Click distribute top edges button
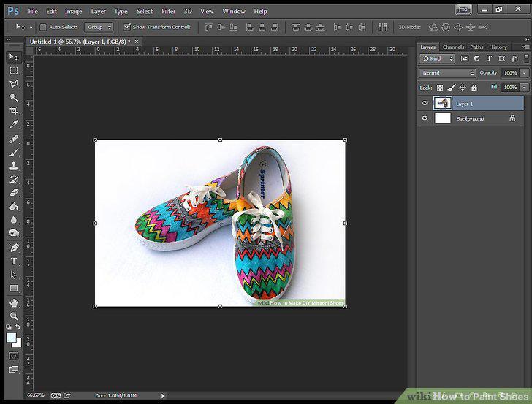The width and height of the screenshot is (532, 404). pyautogui.click(x=295, y=27)
